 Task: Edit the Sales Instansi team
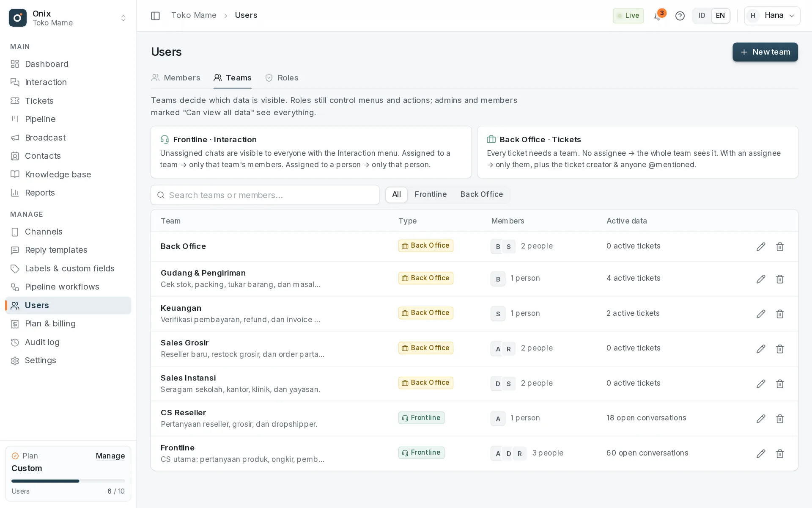pos(761,384)
